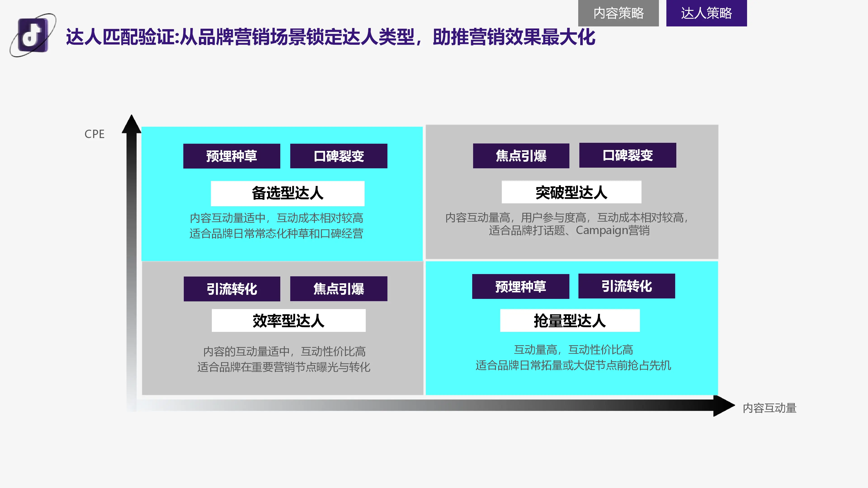Click the Douyin logo icon in the header

pyautogui.click(x=33, y=35)
